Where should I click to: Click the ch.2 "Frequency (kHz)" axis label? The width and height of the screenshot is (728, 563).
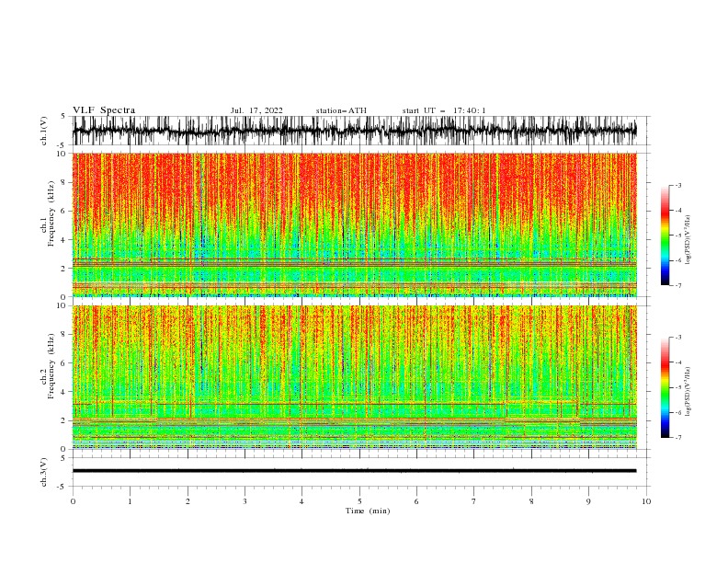(x=51, y=365)
